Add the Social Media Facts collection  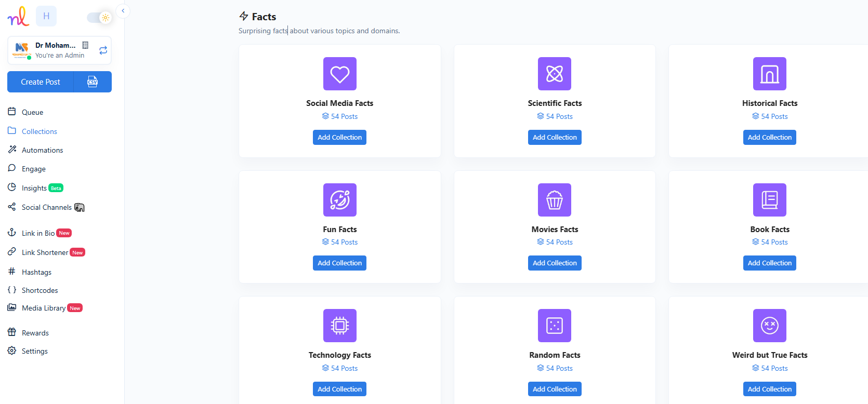point(339,137)
